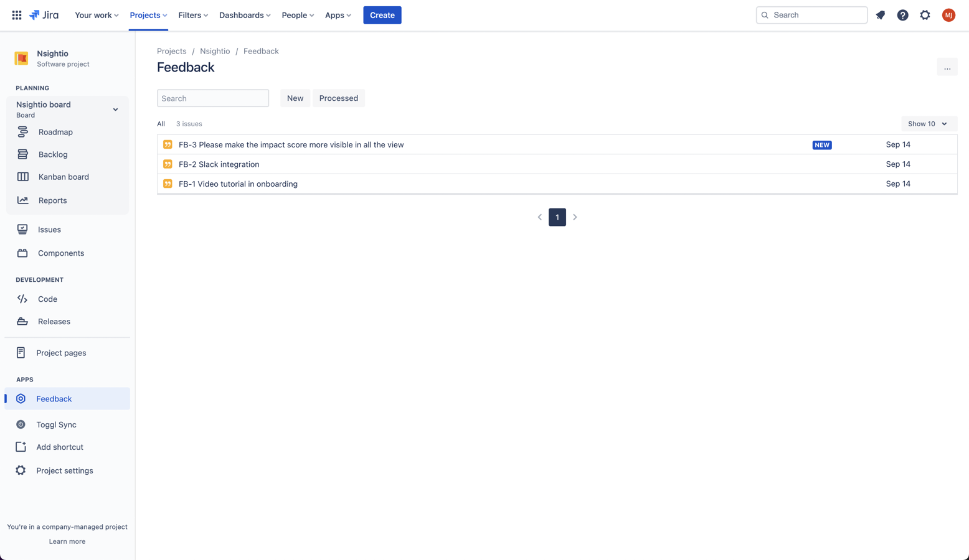
Task: Click the feedback quote icon for FB-2
Action: 168,164
